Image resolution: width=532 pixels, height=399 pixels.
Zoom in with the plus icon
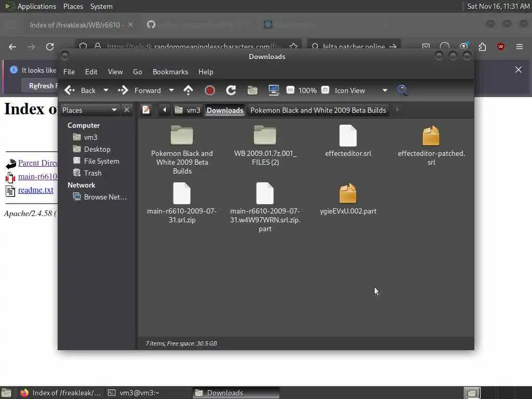tap(325, 90)
